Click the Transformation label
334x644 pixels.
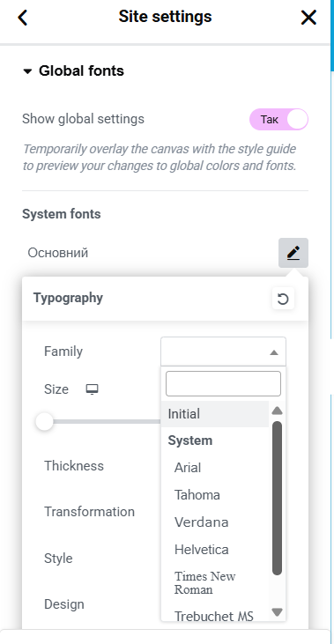pyautogui.click(x=90, y=512)
